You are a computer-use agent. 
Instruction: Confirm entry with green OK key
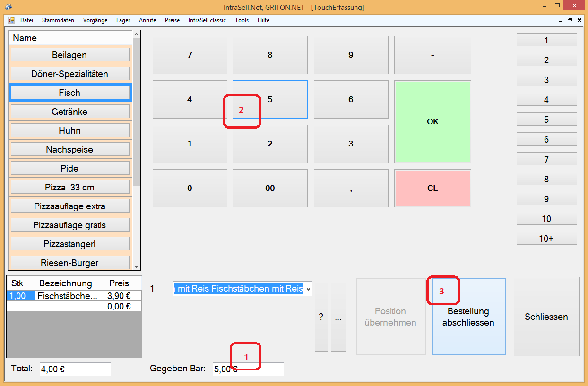(x=432, y=121)
